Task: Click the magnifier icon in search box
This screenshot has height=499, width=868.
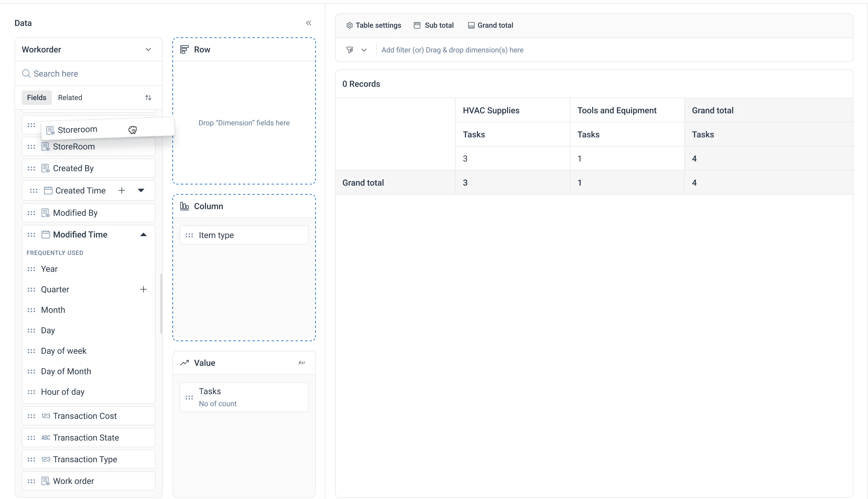Action: [x=27, y=73]
